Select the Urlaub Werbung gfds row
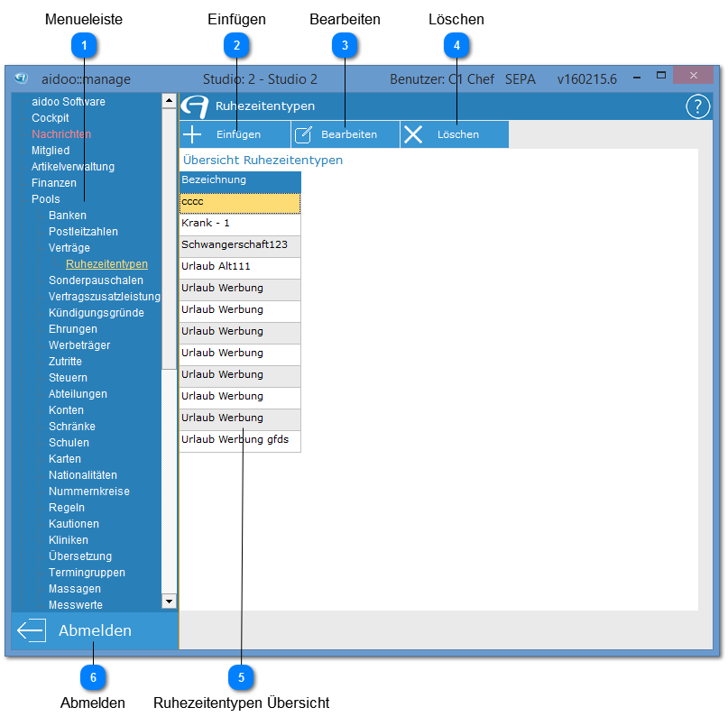 (x=240, y=441)
